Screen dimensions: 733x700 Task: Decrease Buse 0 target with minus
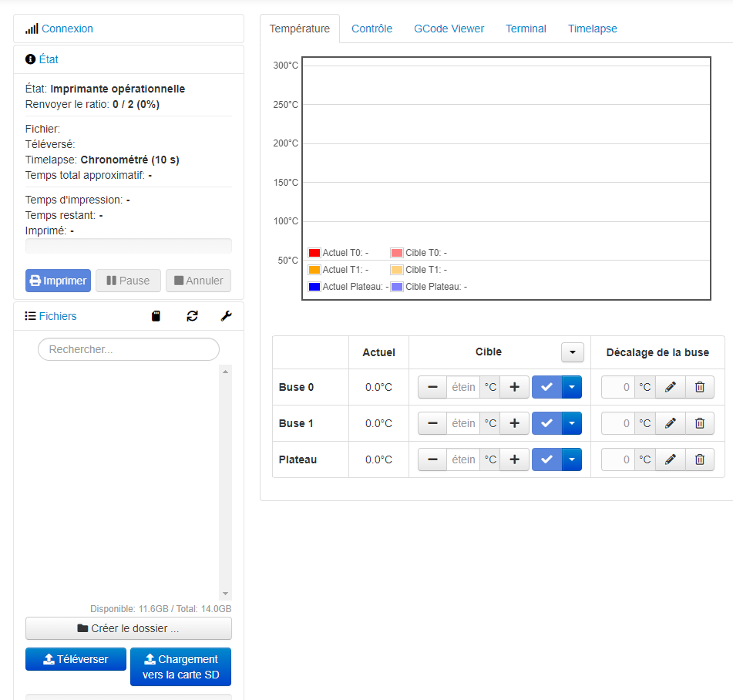[x=432, y=387]
